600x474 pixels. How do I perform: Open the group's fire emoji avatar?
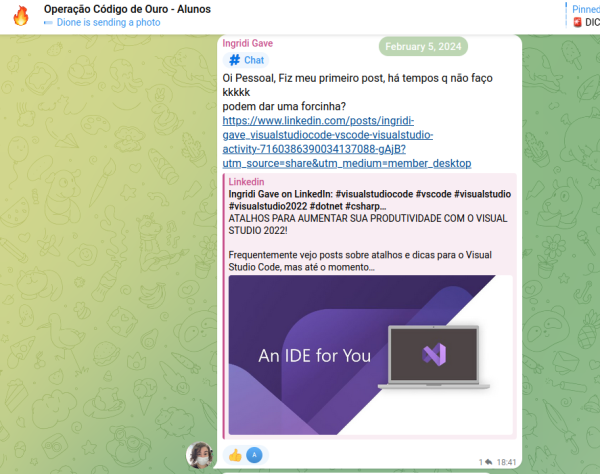point(21,16)
